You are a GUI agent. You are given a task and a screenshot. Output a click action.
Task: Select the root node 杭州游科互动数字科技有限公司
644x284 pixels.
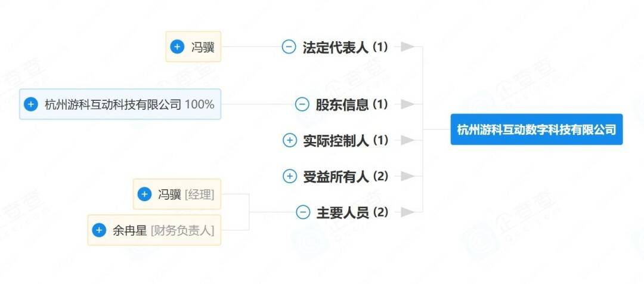536,129
